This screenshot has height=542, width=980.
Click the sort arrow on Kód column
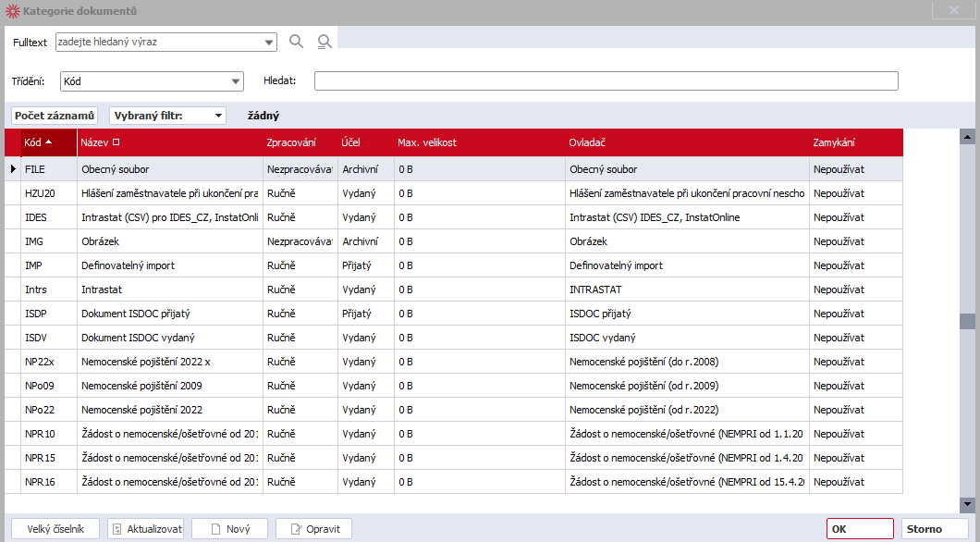click(x=48, y=142)
